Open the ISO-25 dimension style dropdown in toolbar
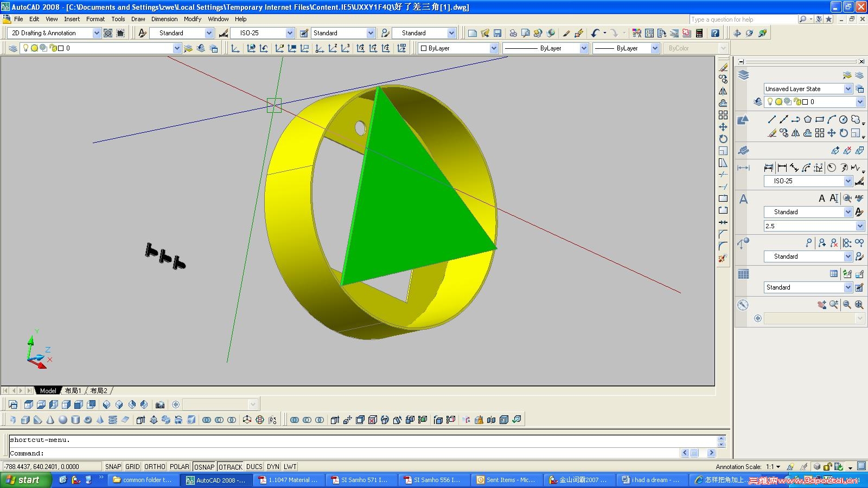Image resolution: width=868 pixels, height=488 pixels. click(x=290, y=33)
